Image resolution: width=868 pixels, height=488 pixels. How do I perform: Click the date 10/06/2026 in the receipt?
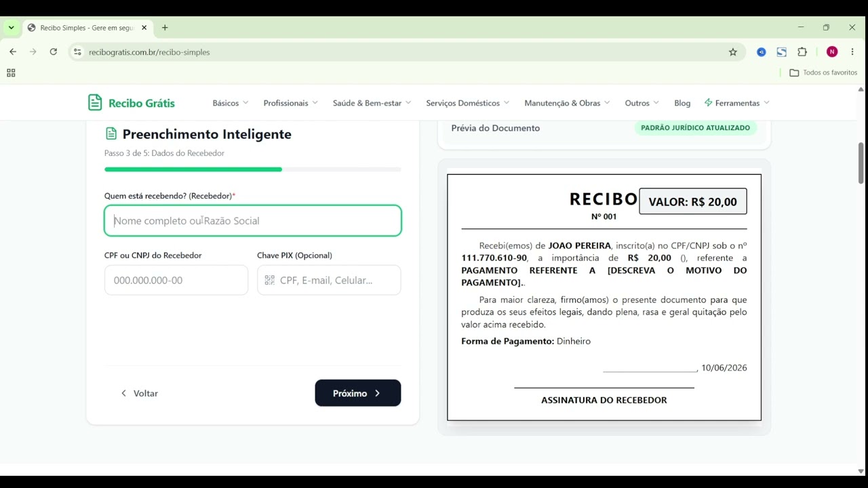coord(724,368)
